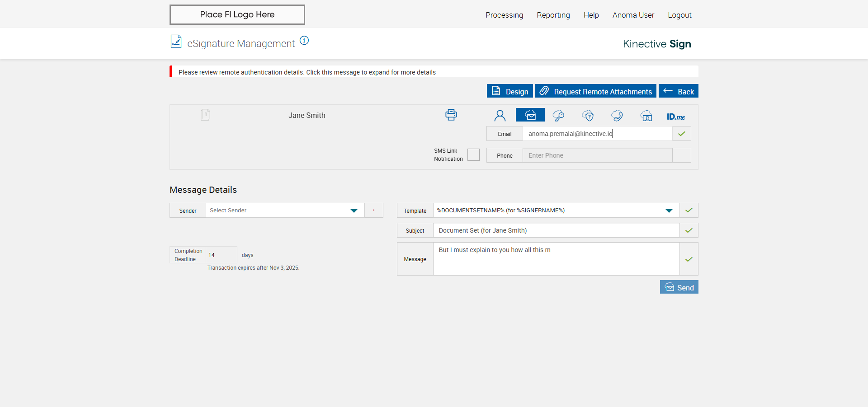Select the cloud phone authentication icon
The image size is (868, 407).
(x=617, y=116)
